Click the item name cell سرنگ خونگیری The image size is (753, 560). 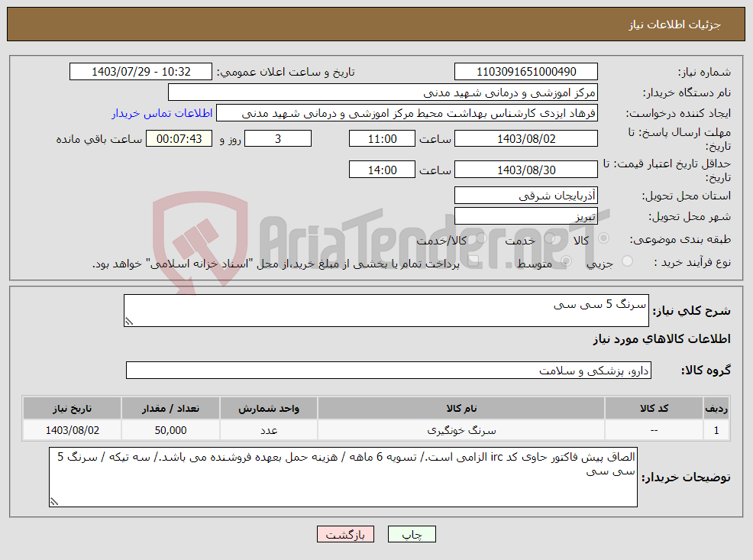[461, 430]
